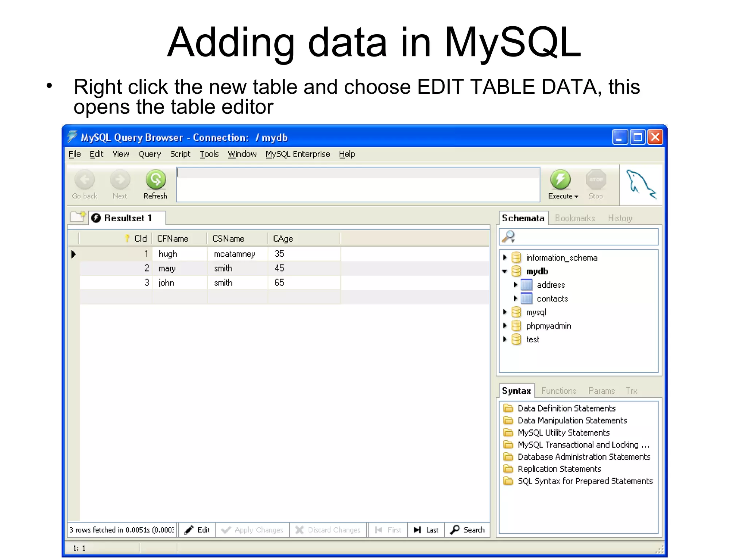Viewport: 747px width, 560px height.
Task: Click the Resultset 1 tab icon
Action: [x=96, y=218]
